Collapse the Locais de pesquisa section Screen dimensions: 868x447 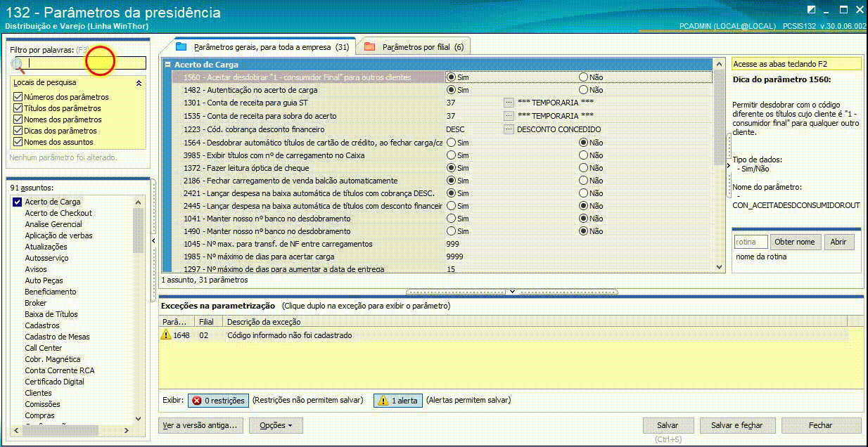coord(139,83)
